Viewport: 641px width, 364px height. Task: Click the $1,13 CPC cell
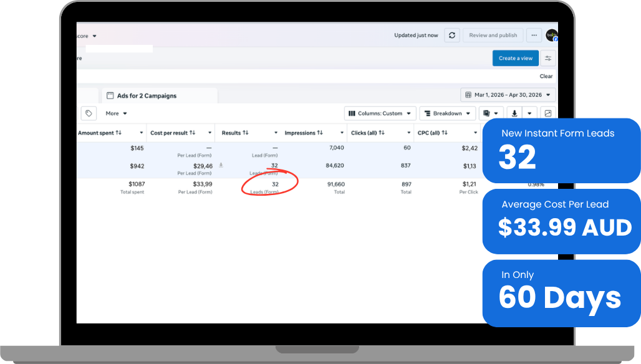click(470, 166)
